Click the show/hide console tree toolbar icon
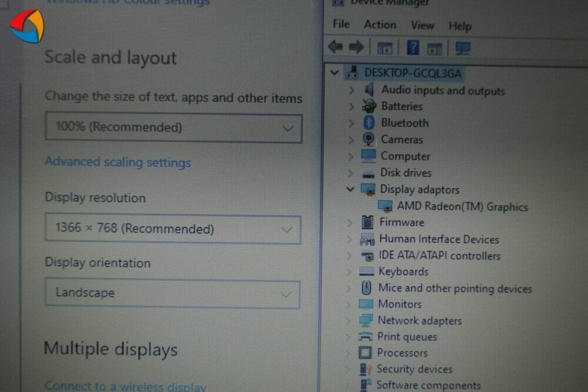This screenshot has height=392, width=588. click(385, 48)
